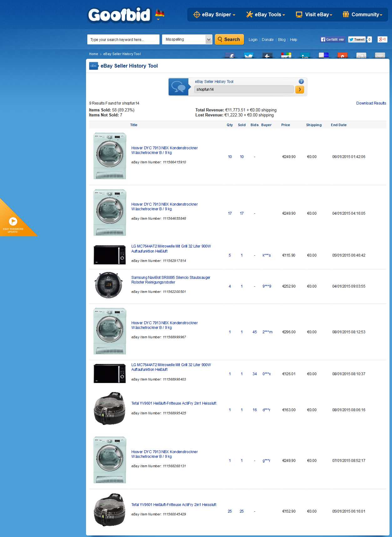Share page on LinkedIn icon
The width and height of the screenshot is (392, 537).
(x=305, y=56)
